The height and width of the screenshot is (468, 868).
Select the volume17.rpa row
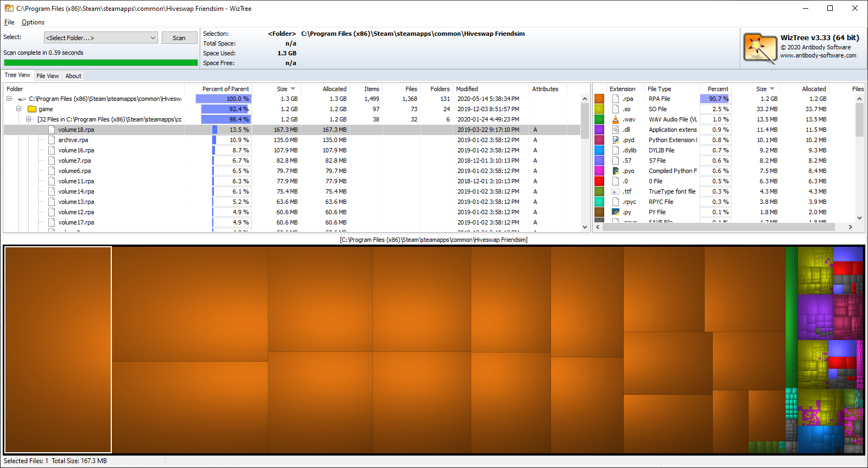point(292,222)
